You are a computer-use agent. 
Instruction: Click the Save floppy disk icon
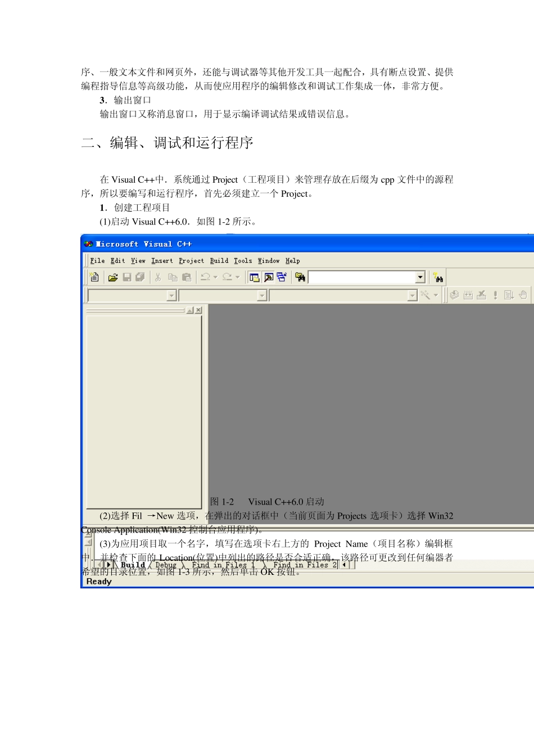point(127,277)
